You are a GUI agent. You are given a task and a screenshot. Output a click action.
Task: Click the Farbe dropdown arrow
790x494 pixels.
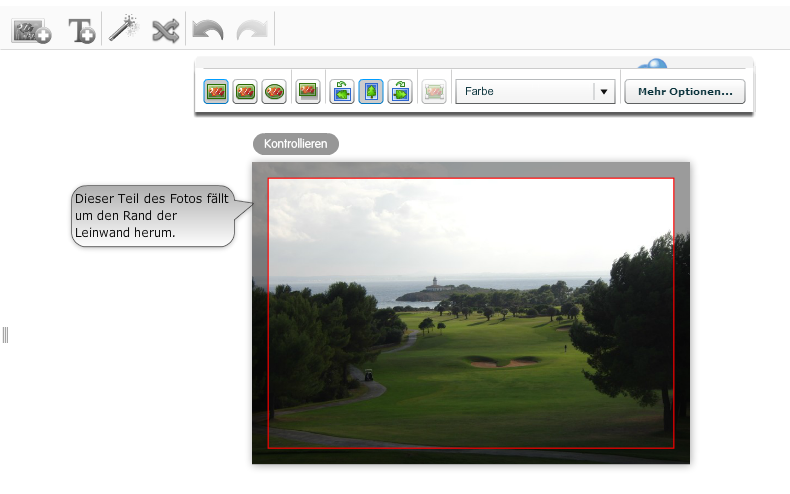tap(604, 92)
